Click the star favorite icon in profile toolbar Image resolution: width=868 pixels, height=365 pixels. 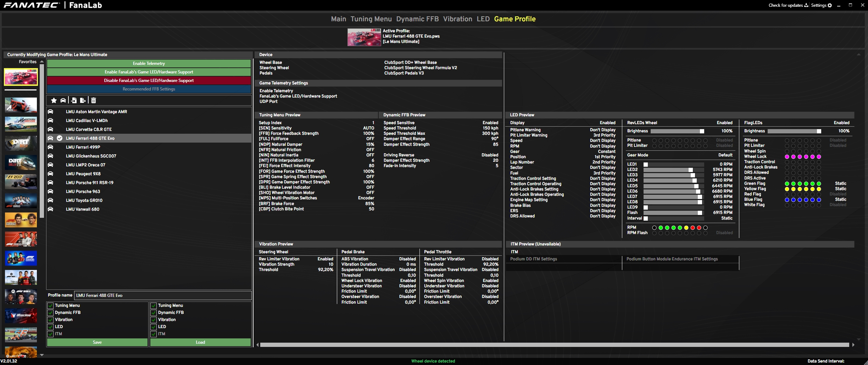54,100
